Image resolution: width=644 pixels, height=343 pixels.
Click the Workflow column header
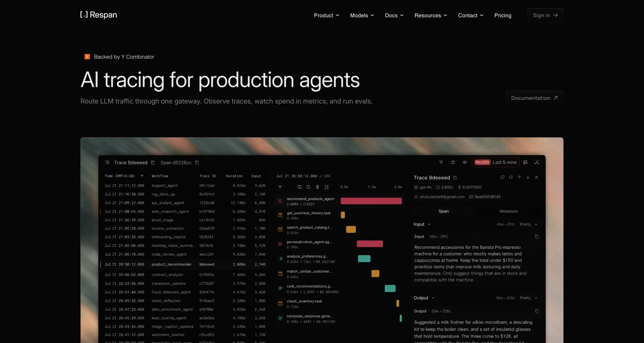tap(160, 176)
